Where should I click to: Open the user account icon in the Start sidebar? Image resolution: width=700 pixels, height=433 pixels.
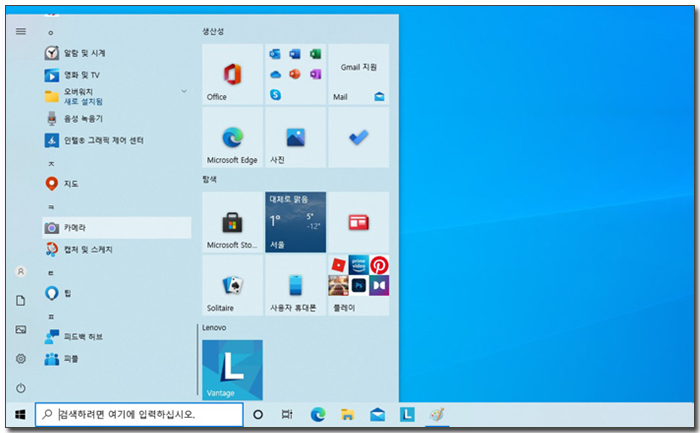[x=21, y=271]
